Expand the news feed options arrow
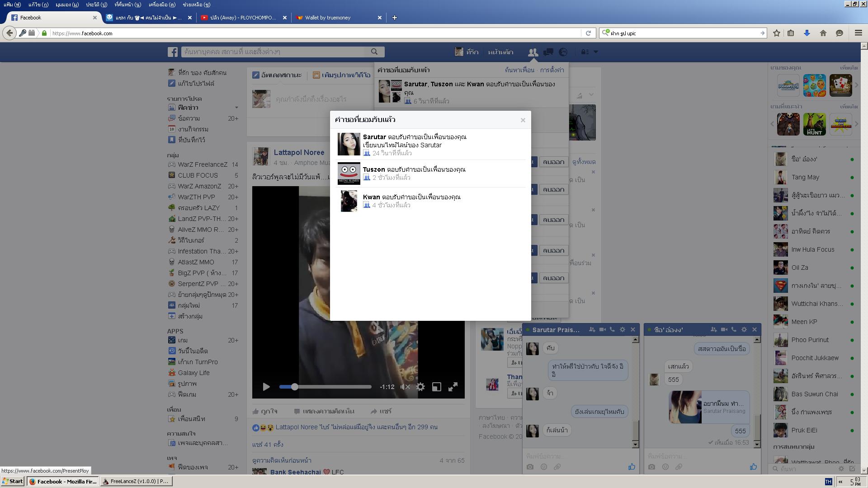This screenshot has width=868, height=488. [x=236, y=108]
